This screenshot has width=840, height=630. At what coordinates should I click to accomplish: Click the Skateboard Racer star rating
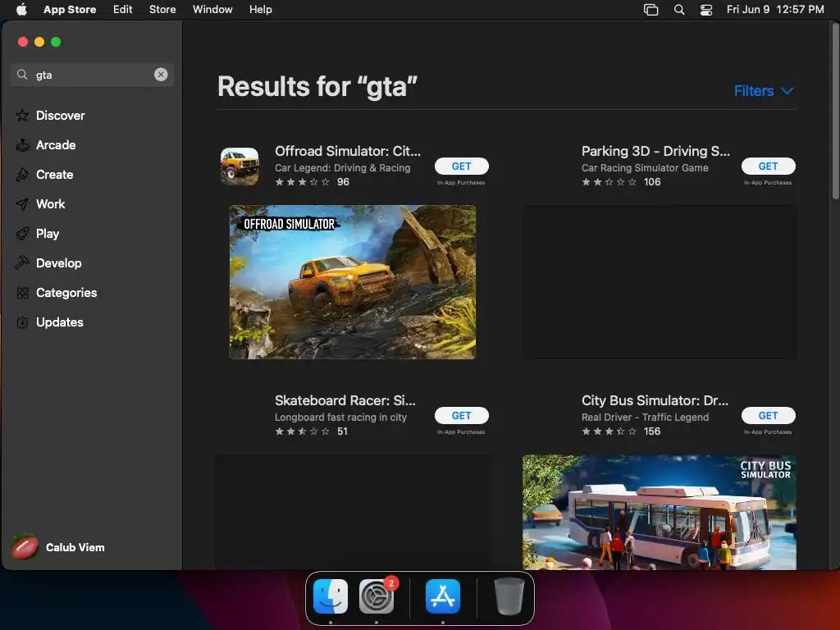pos(302,431)
